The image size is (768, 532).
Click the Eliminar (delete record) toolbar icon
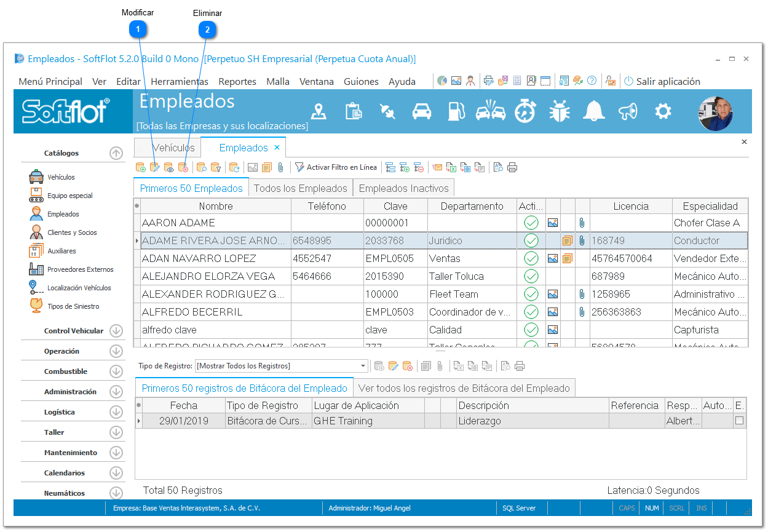coord(183,167)
